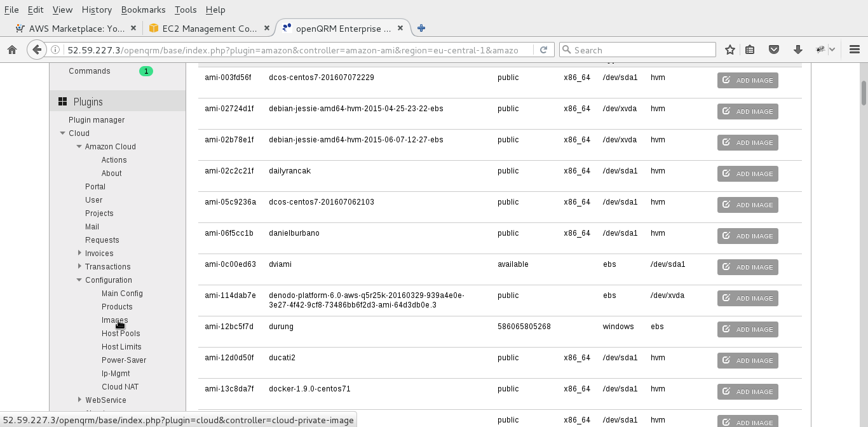This screenshot has height=427, width=868.
Task: Add image for denodo-platform-6.0
Action: pos(747,298)
